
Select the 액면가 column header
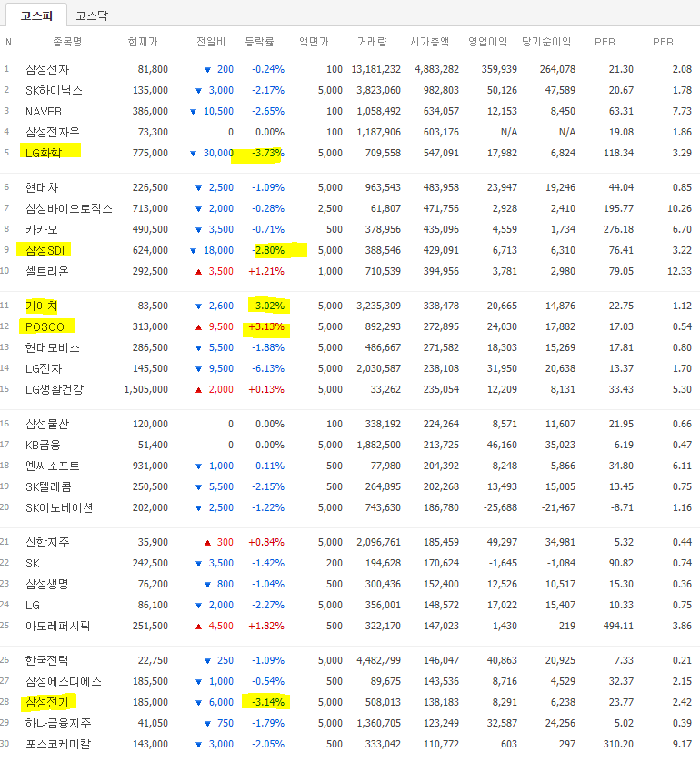tap(314, 42)
